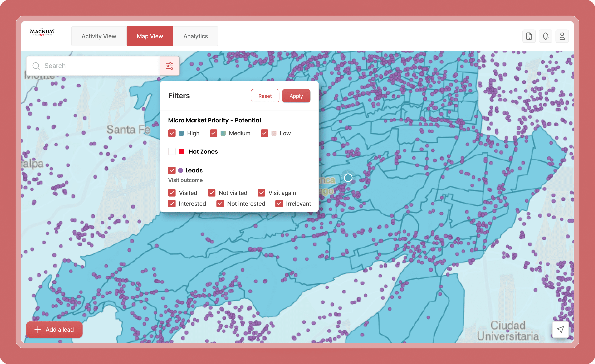Uncheck the Irrelevant visit outcome
Viewport: 595px width, 364px height.
(279, 204)
